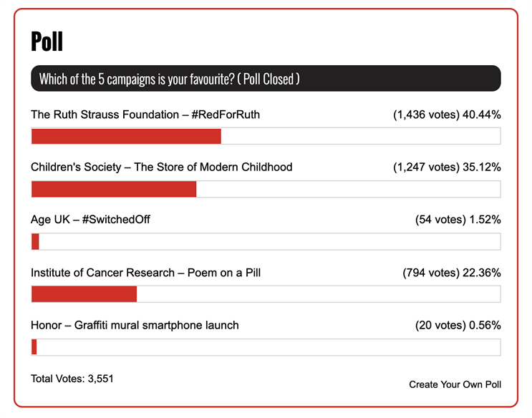Screen dimensions: 532x418
Task: Click the tiny red bar for Honor
Action: 34,347
